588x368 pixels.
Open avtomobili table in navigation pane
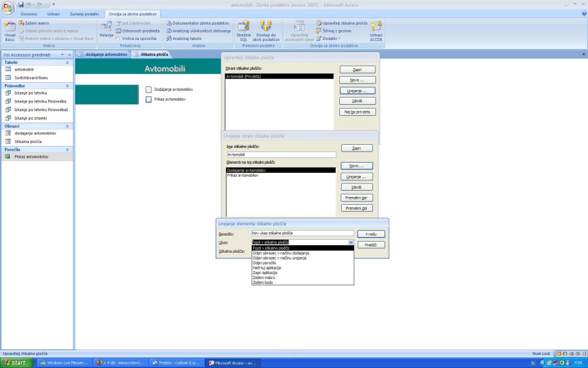(x=24, y=69)
